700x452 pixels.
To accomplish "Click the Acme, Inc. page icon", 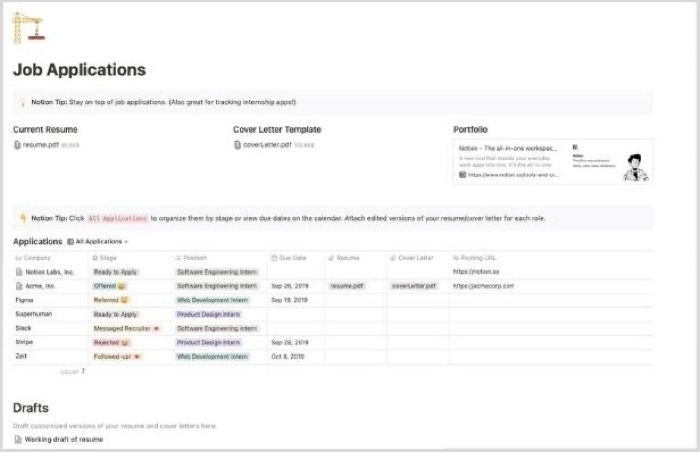I will coord(19,286).
